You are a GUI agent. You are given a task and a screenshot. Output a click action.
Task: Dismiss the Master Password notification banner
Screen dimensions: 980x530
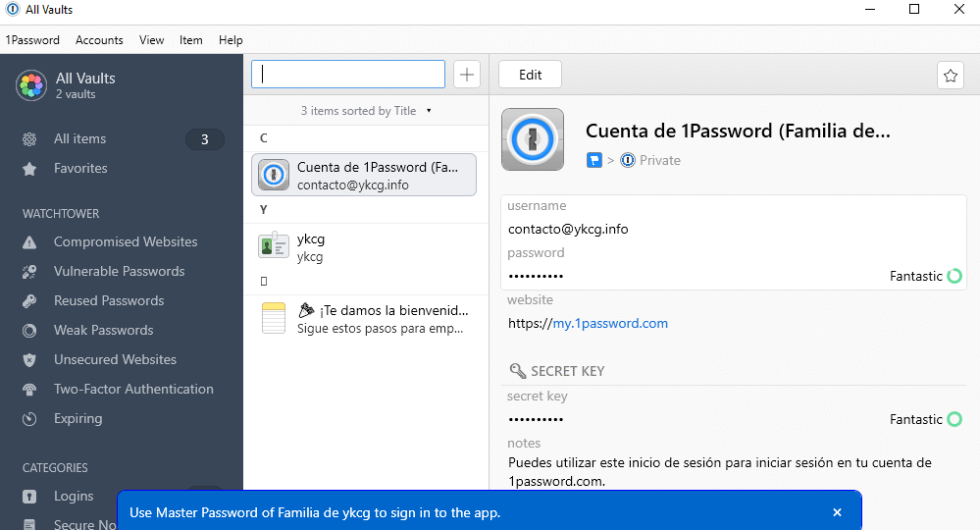tap(837, 512)
